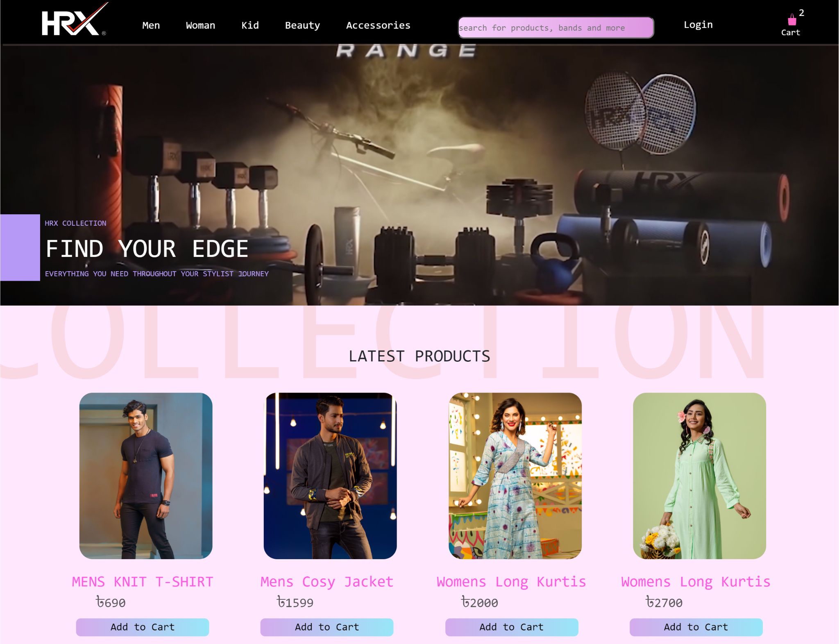Open the Men category menu
Screen dimensions: 839x644
coord(151,25)
